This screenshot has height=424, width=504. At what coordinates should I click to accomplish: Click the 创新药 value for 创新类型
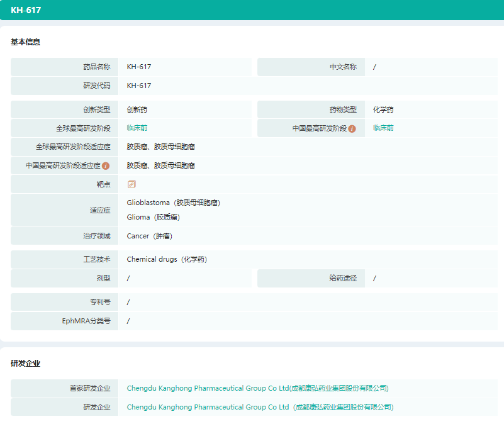(x=137, y=109)
